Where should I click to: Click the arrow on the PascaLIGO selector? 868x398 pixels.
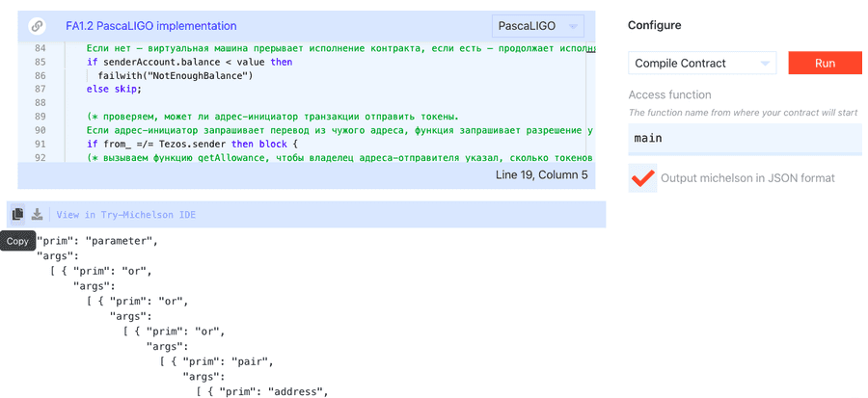tap(575, 26)
